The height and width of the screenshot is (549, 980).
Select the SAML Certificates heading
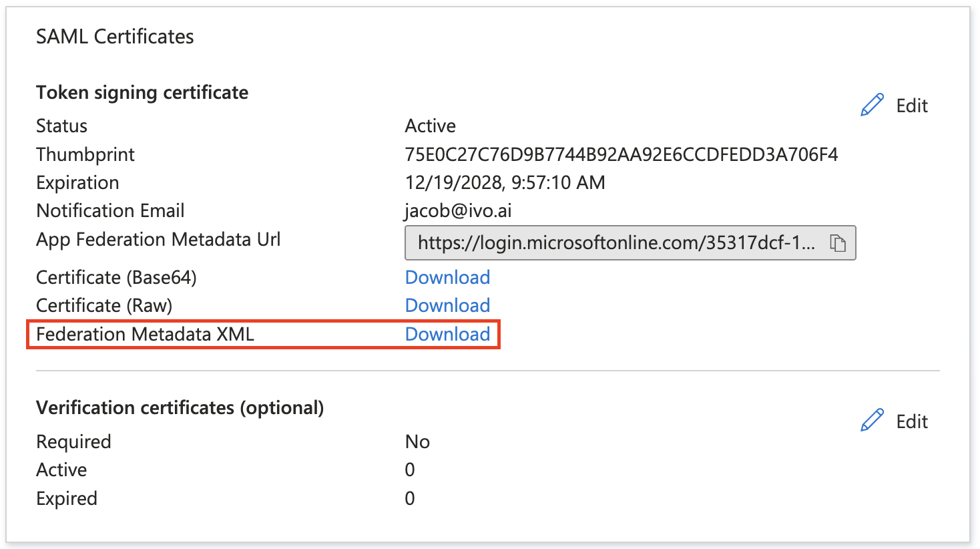115,37
